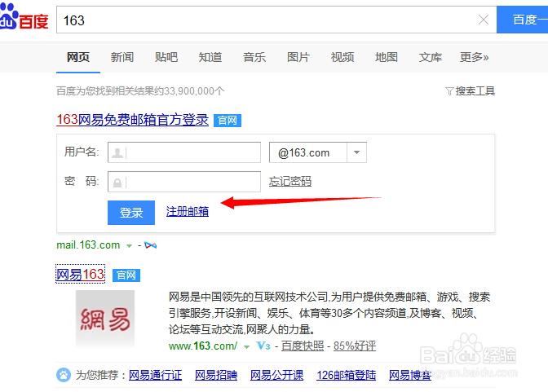This screenshot has width=548, height=392.
Task: Switch to the 图片 tab
Action: click(298, 57)
